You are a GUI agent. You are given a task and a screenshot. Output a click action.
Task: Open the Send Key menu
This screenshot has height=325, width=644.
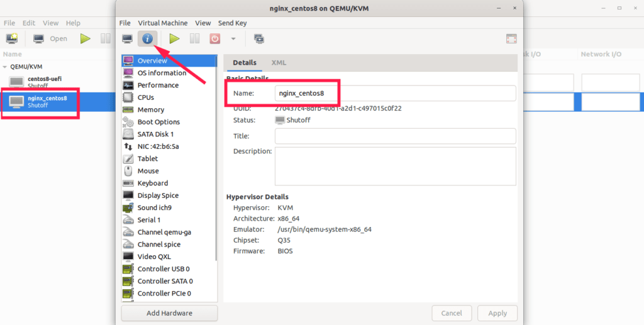(x=233, y=23)
